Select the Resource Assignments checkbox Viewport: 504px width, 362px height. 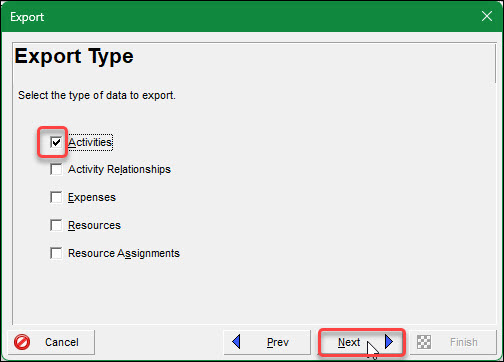(56, 253)
